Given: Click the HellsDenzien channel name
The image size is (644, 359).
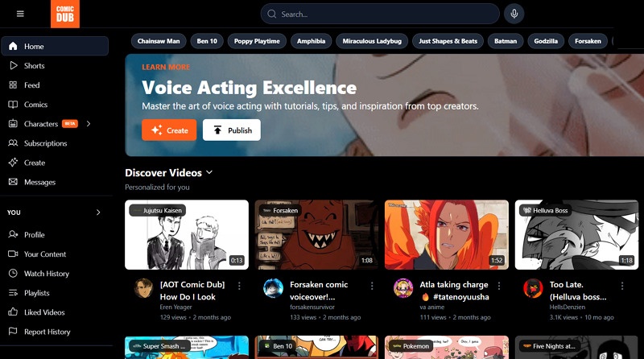Looking at the screenshot, I should (568, 307).
